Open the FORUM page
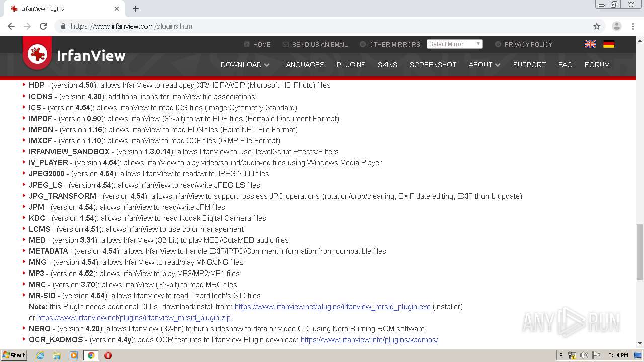644x362 pixels. tap(597, 65)
